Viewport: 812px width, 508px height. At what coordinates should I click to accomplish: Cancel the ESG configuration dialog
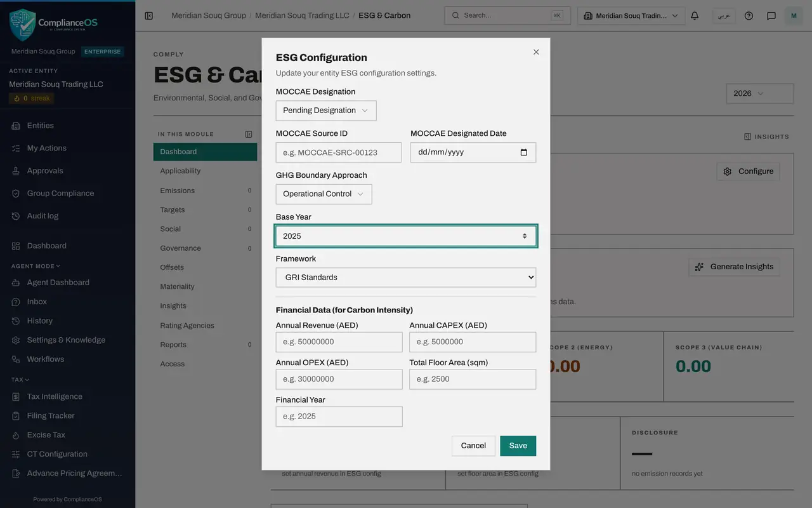coord(473,446)
